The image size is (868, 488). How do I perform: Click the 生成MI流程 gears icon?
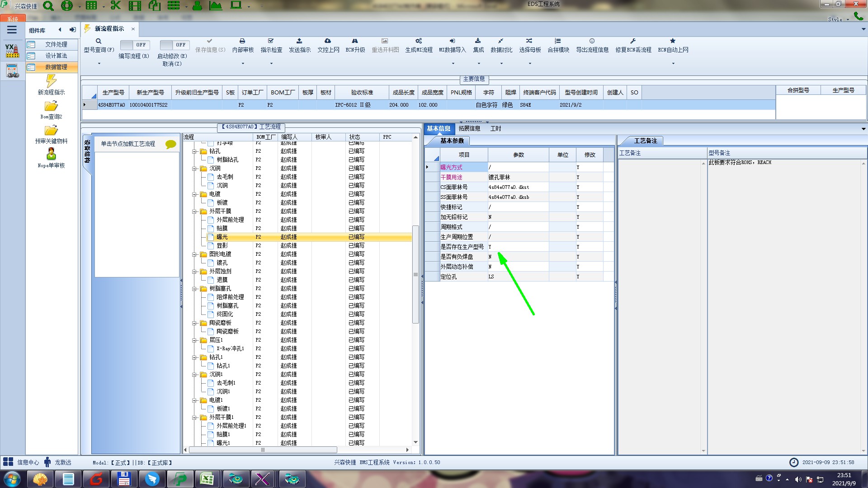(x=419, y=41)
